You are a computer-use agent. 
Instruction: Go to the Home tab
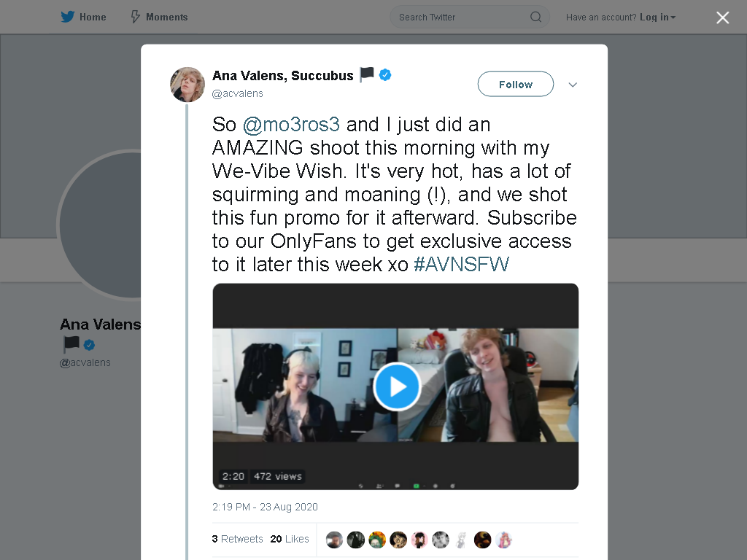tap(93, 17)
